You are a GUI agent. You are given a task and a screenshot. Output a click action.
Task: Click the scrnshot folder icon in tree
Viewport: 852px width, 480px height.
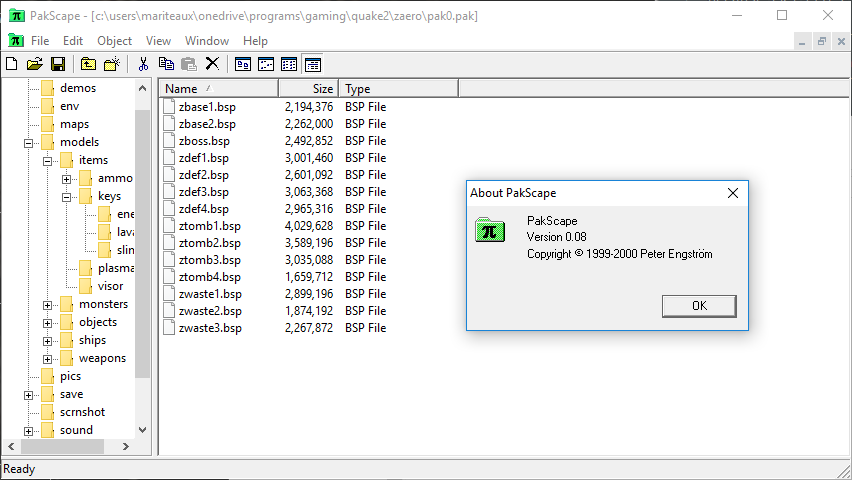click(x=48, y=412)
